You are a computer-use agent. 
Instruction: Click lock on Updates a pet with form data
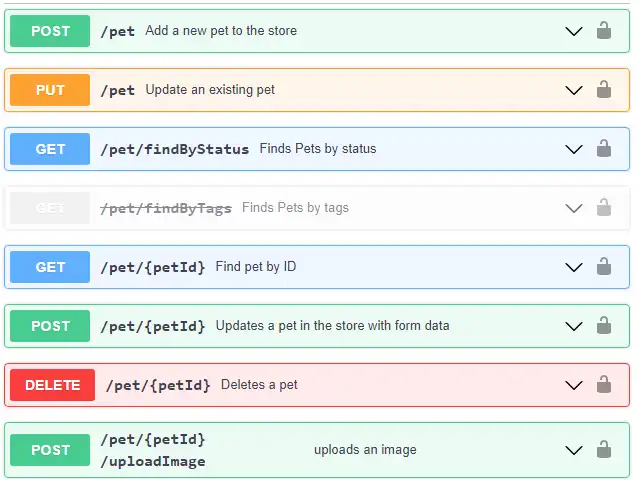(604, 326)
